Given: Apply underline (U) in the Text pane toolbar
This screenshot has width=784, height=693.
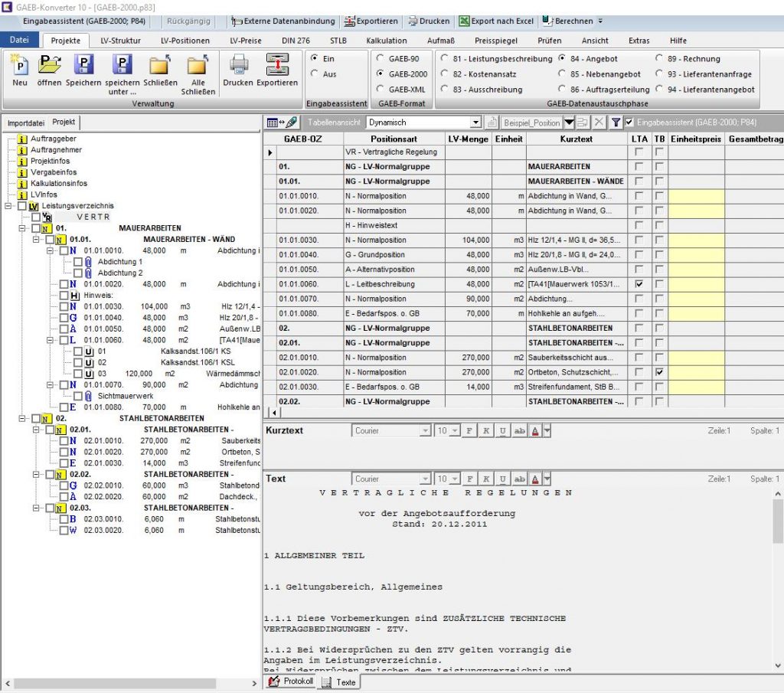Looking at the screenshot, I should 502,479.
